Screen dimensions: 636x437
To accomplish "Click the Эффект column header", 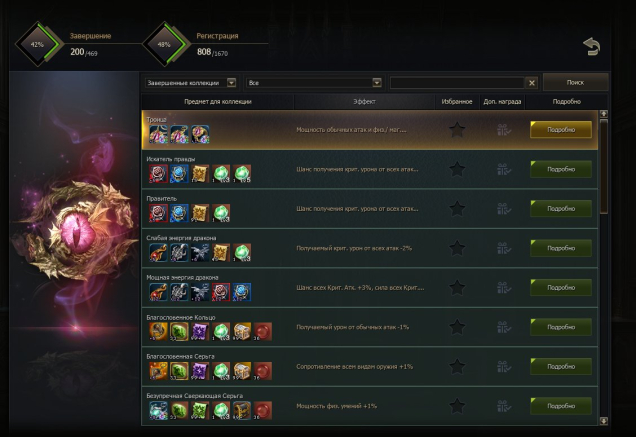I will 364,101.
